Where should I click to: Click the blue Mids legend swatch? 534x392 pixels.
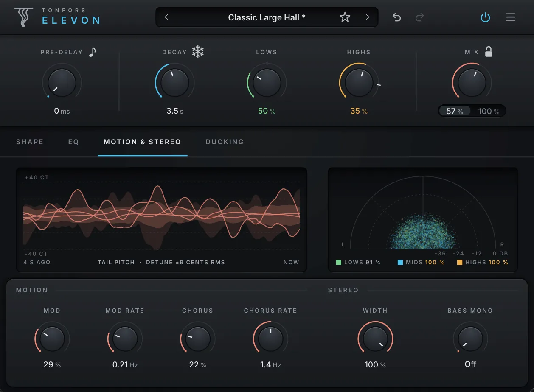400,263
